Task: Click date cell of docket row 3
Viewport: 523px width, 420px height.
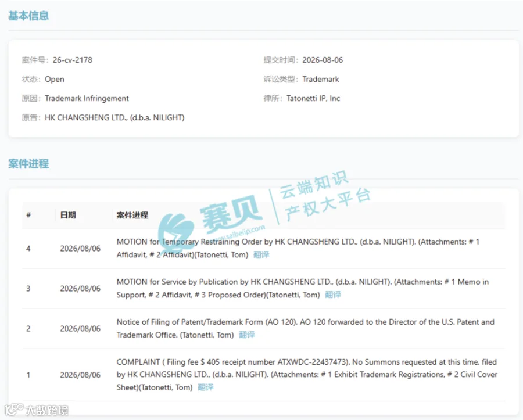Action: (x=80, y=289)
